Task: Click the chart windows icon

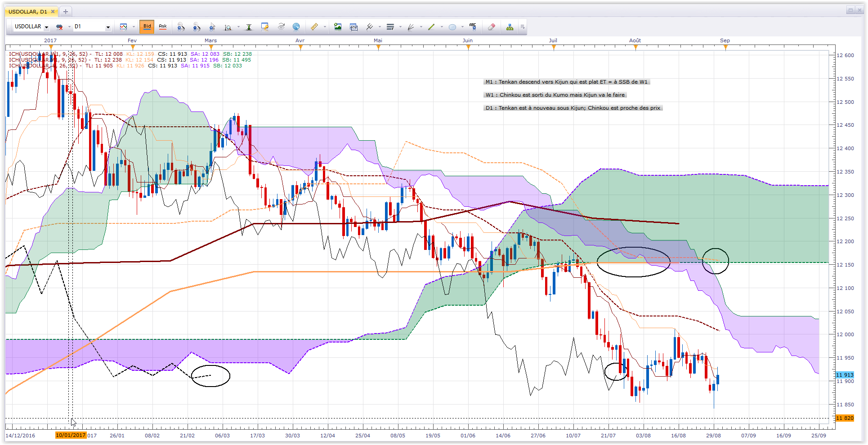Action: pos(353,27)
